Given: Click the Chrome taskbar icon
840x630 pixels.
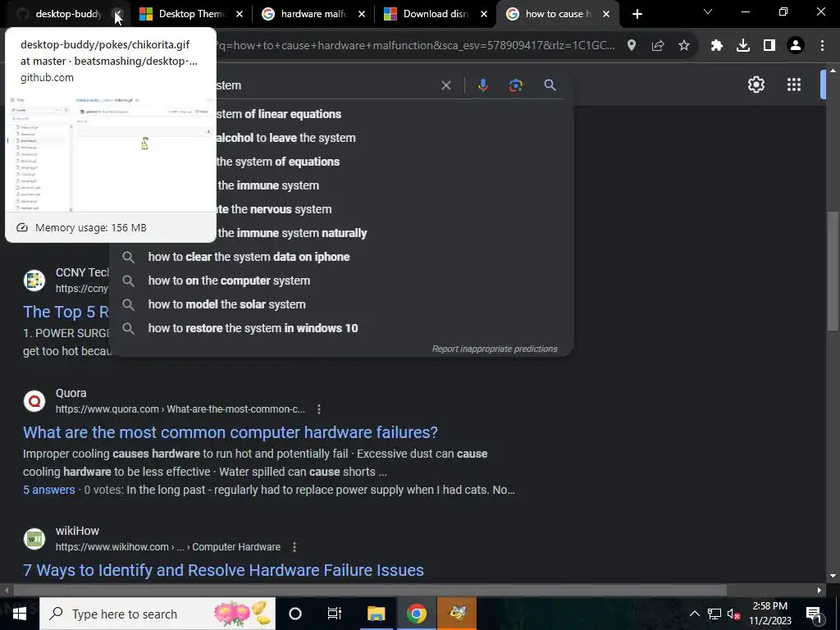Looking at the screenshot, I should 416,614.
